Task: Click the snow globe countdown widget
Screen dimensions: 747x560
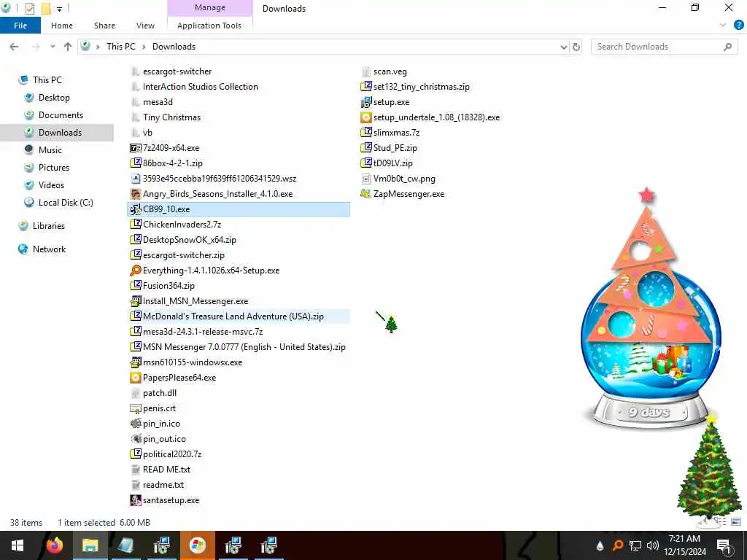Action: [650, 309]
